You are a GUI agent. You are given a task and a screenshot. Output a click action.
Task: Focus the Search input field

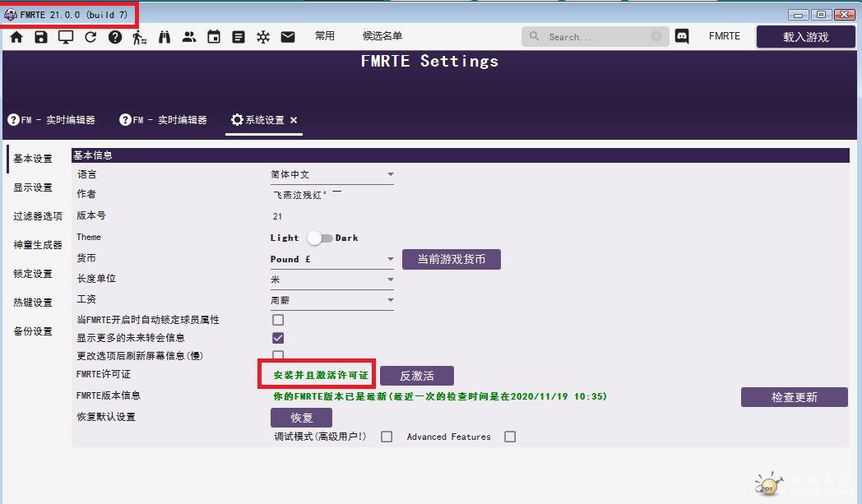point(596,37)
